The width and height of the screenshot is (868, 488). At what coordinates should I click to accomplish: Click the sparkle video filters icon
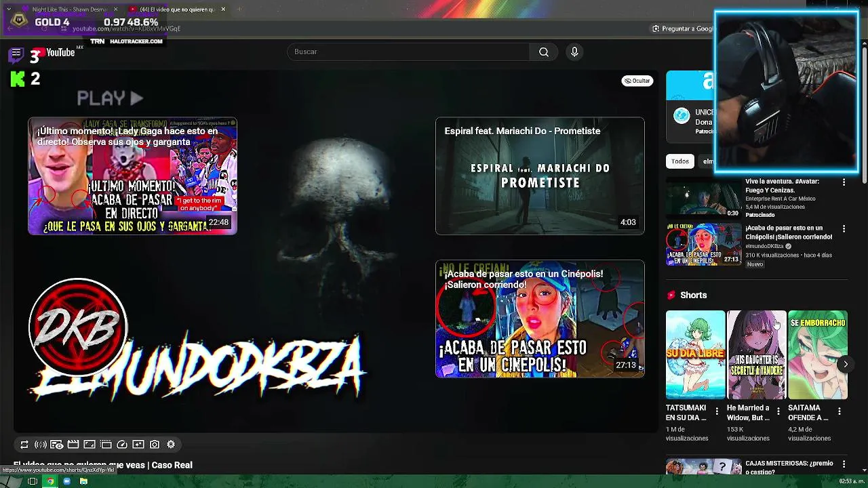(x=138, y=445)
